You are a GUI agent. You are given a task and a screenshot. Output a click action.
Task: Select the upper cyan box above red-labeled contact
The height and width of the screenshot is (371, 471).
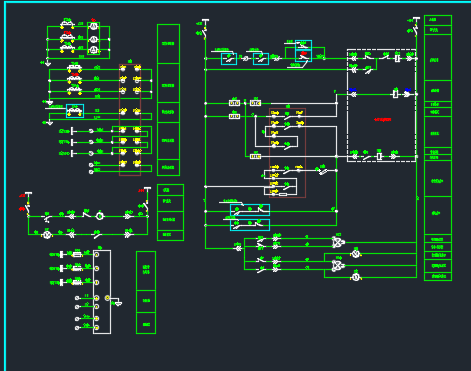(303, 45)
